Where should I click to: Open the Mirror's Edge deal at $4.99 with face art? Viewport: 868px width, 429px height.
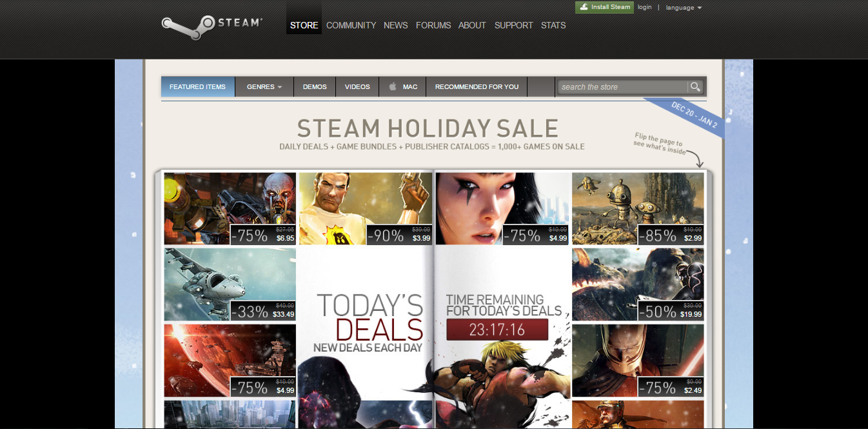[502, 208]
